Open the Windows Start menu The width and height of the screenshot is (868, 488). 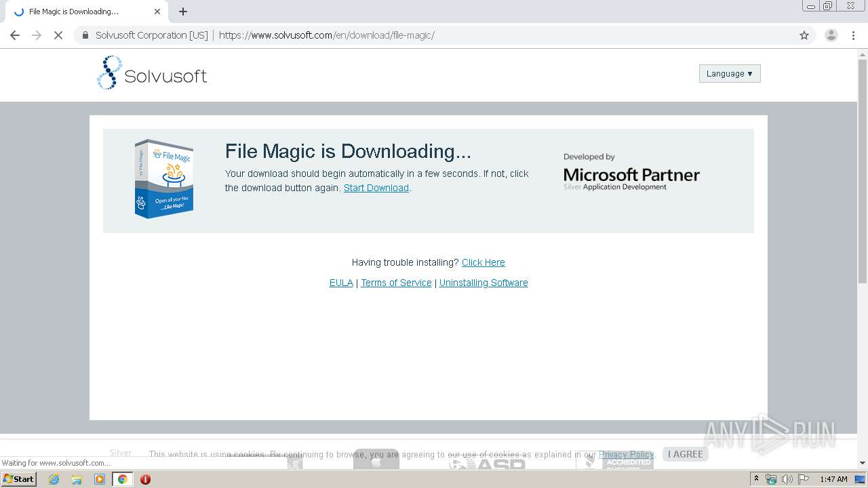[19, 479]
